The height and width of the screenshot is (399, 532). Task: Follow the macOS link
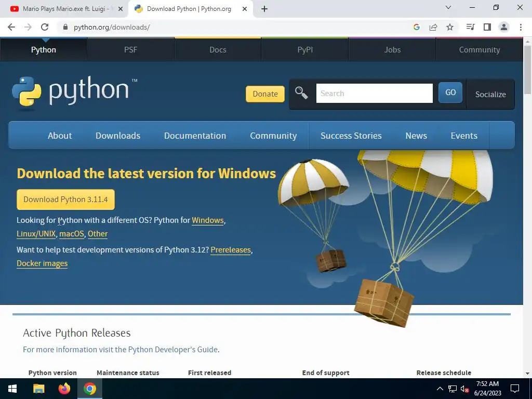[x=72, y=234]
